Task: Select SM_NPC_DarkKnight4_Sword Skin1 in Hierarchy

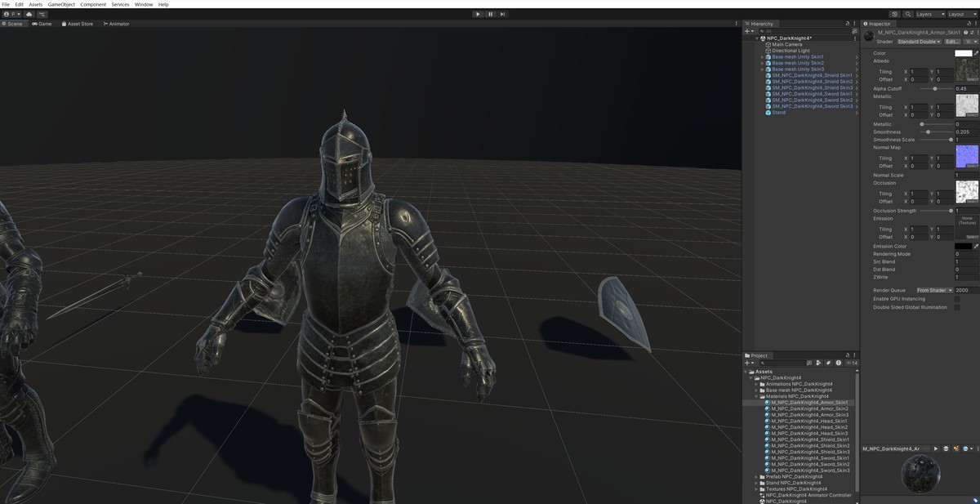Action: [x=812, y=94]
